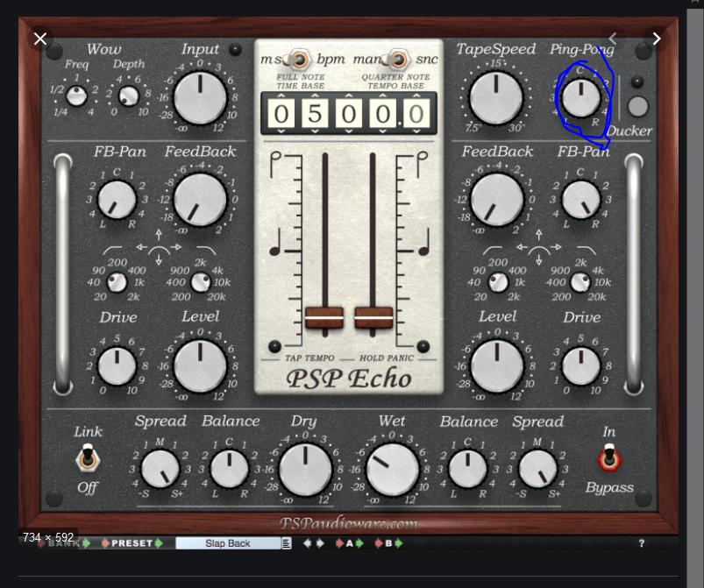This screenshot has width=704, height=588.
Task: Open help with the question mark
Action: coord(641,543)
